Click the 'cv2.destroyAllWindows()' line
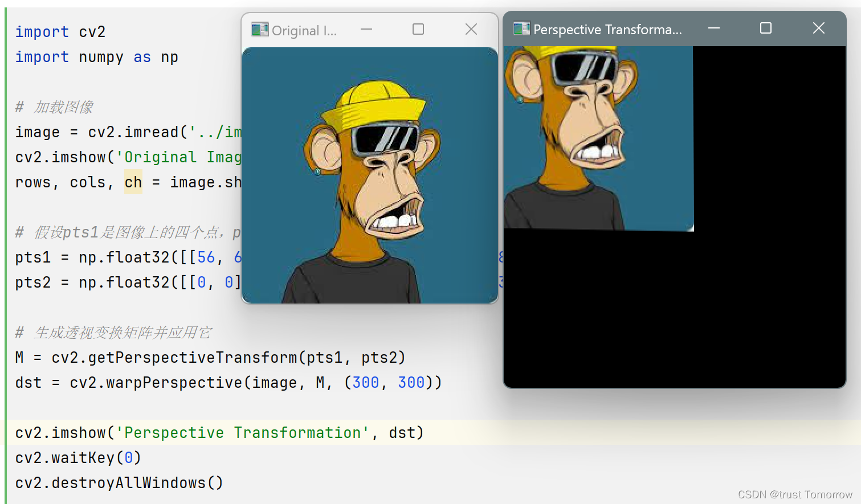Viewport: 861px width, 504px height. (x=119, y=483)
